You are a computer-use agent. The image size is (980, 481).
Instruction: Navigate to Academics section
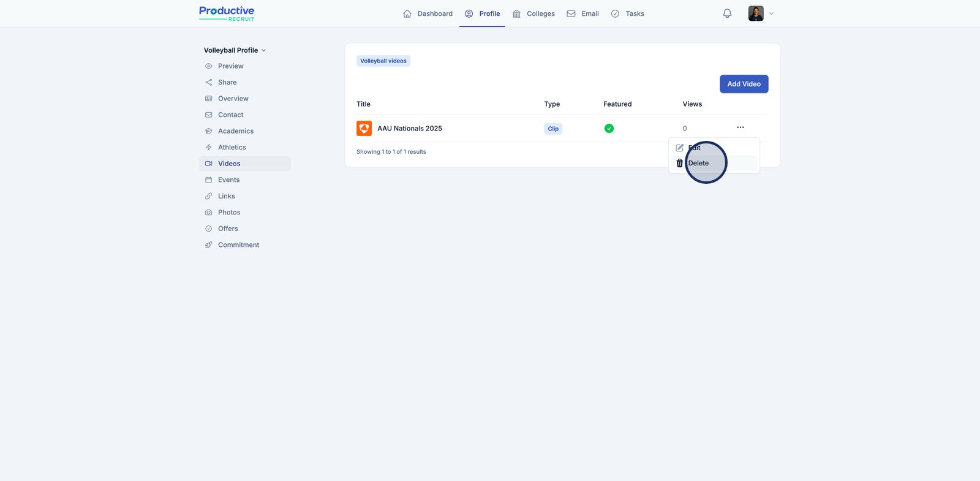pyautogui.click(x=235, y=131)
